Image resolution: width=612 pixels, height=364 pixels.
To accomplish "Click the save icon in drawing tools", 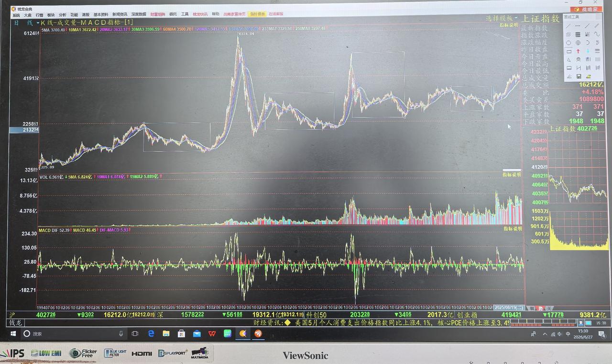I will click(x=579, y=76).
